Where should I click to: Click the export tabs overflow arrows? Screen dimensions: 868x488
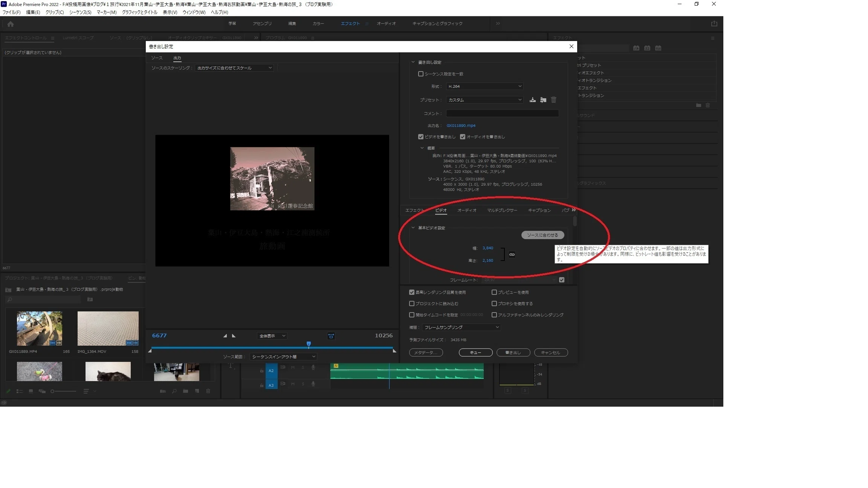573,210
